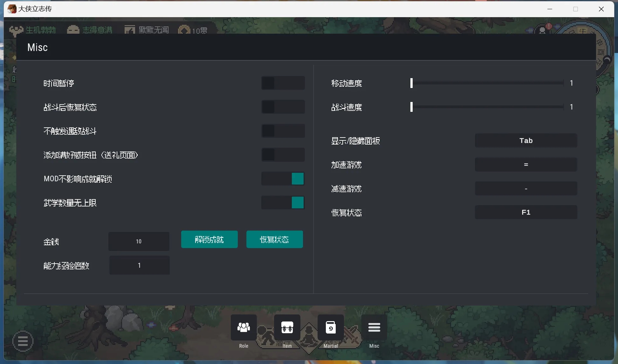Enable the 时间暂停 toggle
The height and width of the screenshot is (364, 618).
[x=283, y=83]
